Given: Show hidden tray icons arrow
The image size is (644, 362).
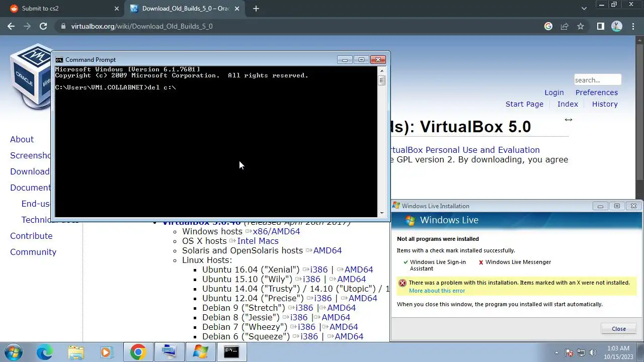Looking at the screenshot, I should tap(556, 352).
